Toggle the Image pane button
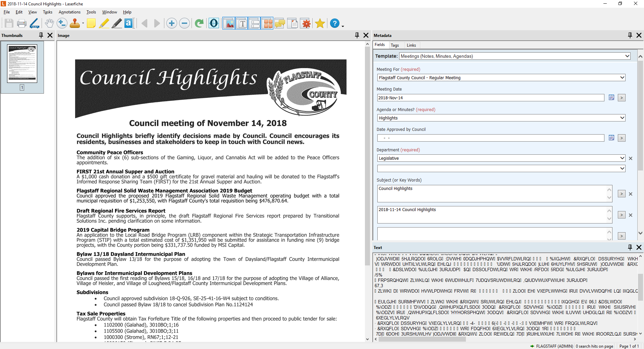The image size is (644, 349). 229,23
